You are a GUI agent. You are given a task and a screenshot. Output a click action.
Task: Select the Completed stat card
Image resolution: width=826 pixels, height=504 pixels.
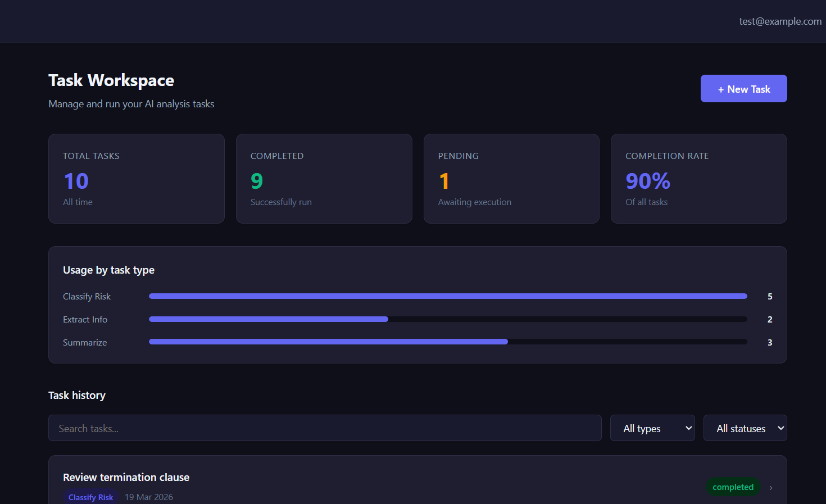tap(324, 179)
